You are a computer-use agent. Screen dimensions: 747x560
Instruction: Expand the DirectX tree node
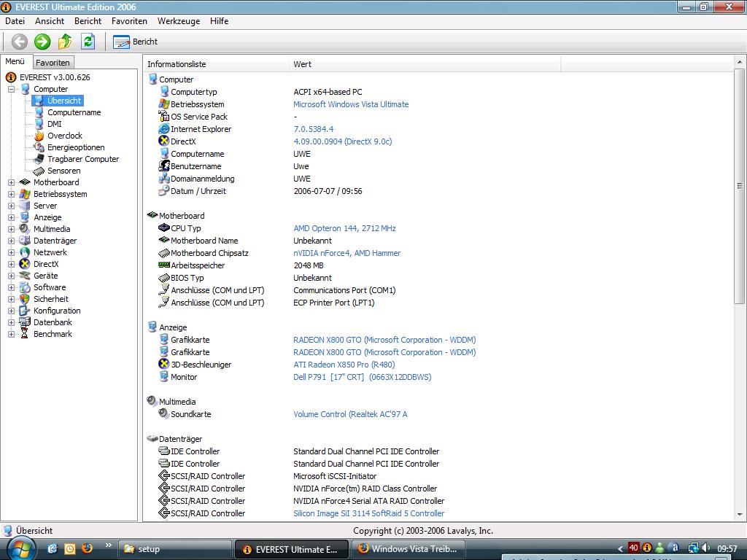(x=11, y=264)
